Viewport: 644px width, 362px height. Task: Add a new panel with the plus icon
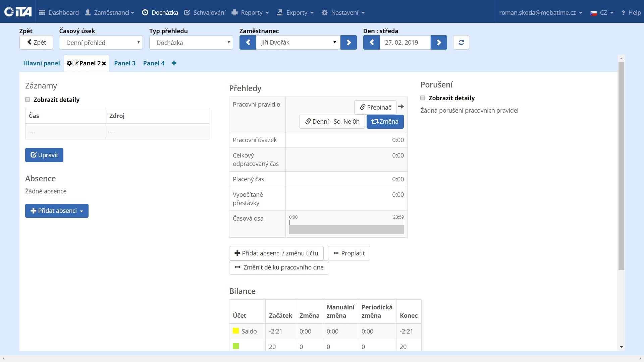coord(174,63)
